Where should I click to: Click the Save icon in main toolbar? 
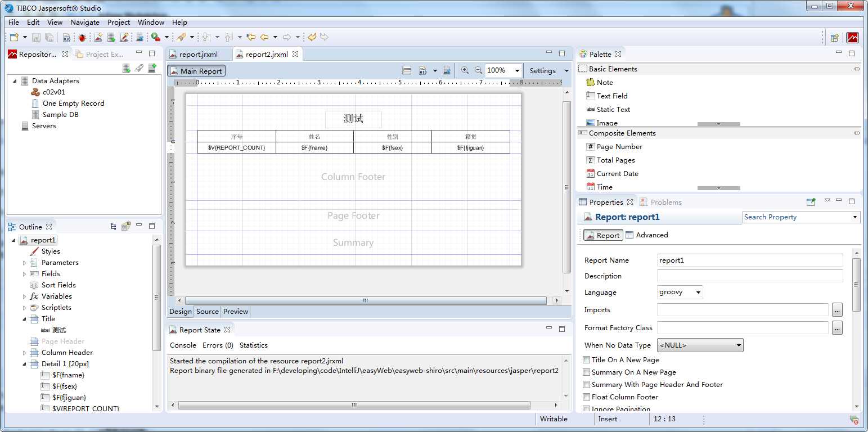[36, 37]
